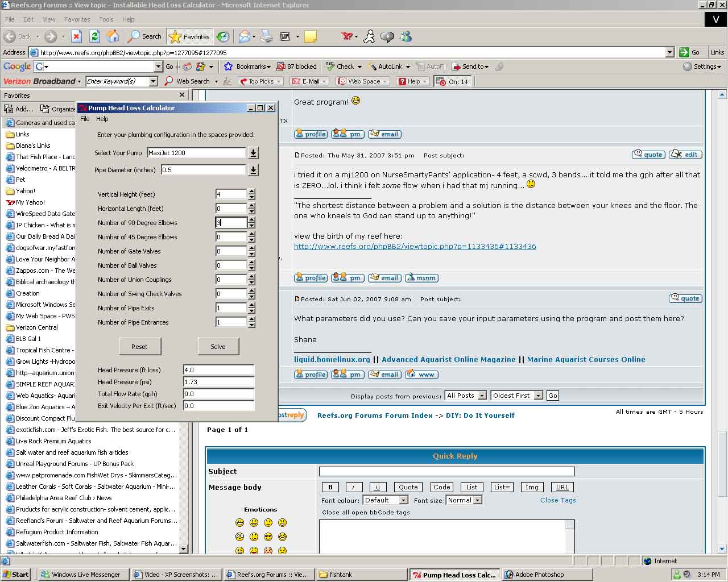728x582 pixels.
Task: Click the IE Home toolbar icon
Action: coord(113,36)
